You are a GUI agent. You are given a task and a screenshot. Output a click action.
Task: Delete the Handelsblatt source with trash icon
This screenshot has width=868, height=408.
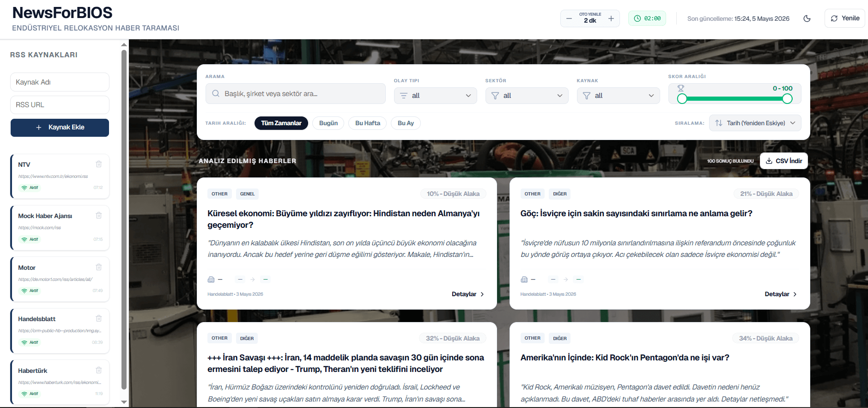pyautogui.click(x=98, y=318)
